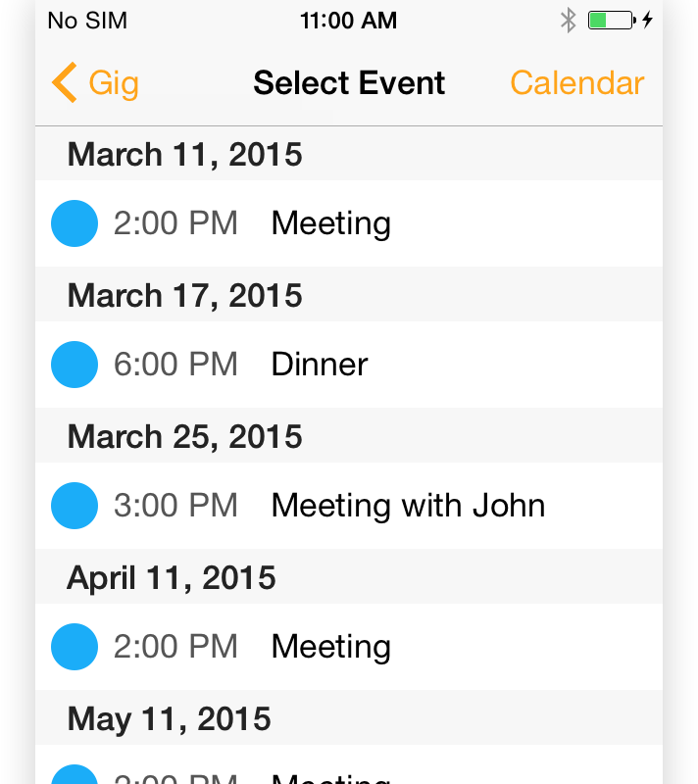698x784 pixels.
Task: Tap the March 17, 2015 section header
Action: point(349,295)
